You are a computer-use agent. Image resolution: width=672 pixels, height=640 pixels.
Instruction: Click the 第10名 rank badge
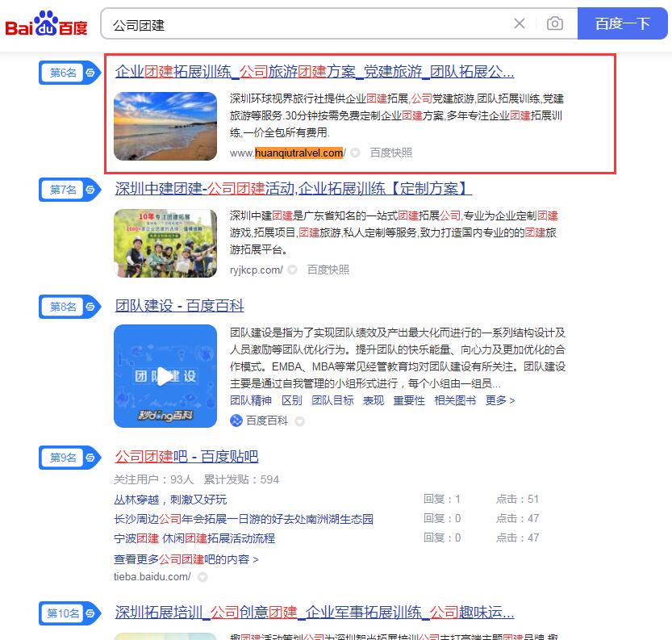(69, 613)
